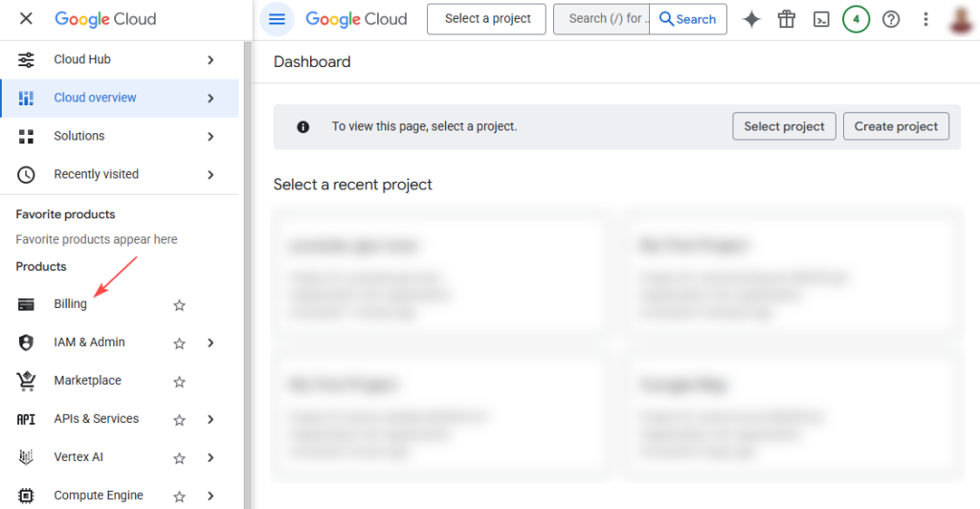Expand the APIs & Services submenu chevron
The height and width of the screenshot is (509, 980).
coord(211,419)
